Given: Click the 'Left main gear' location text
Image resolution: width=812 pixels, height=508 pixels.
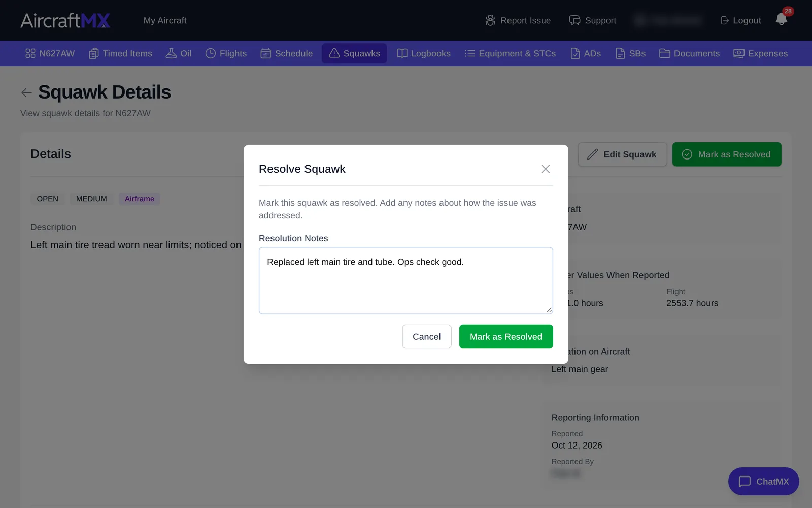Looking at the screenshot, I should [580, 369].
